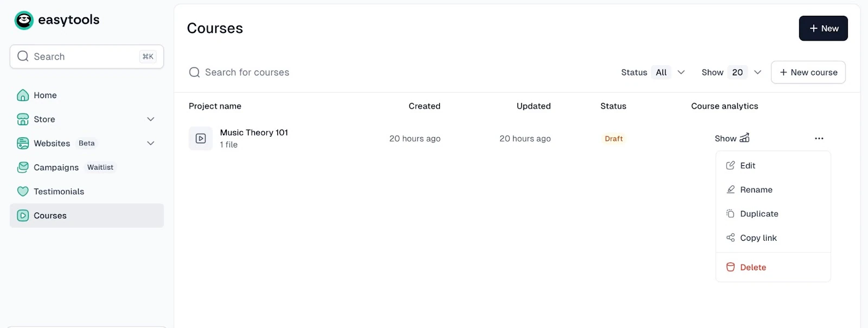Open the three-dot options menu for course
The image size is (868, 328).
pyautogui.click(x=819, y=138)
